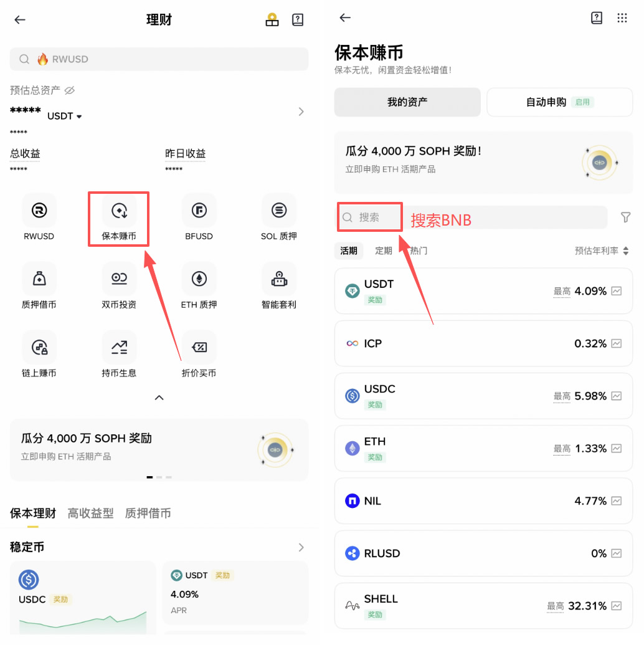Image resolution: width=644 pixels, height=645 pixels.
Task: Open the USDC stablecoin card
Action: (x=83, y=598)
